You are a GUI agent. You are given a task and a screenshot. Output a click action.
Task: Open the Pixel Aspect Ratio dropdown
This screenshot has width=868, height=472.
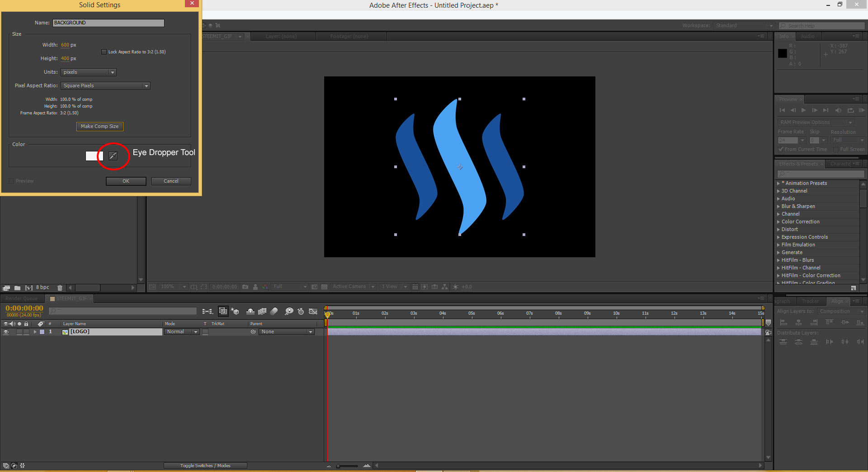tap(105, 86)
